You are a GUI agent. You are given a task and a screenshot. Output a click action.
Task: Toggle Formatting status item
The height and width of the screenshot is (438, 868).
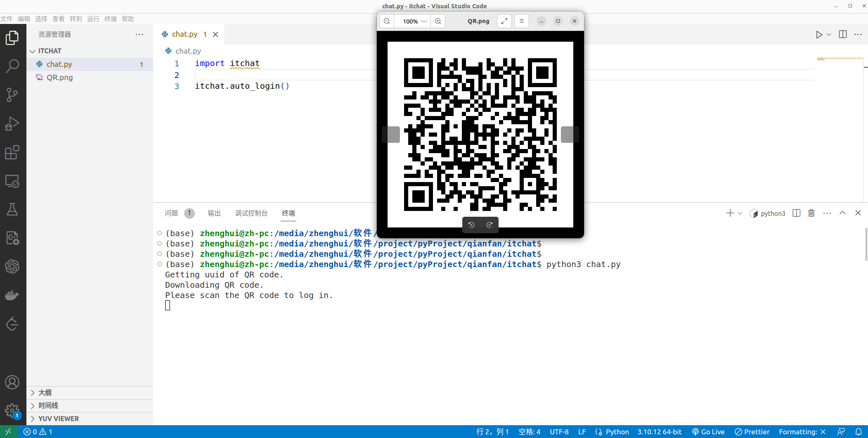[x=802, y=432]
